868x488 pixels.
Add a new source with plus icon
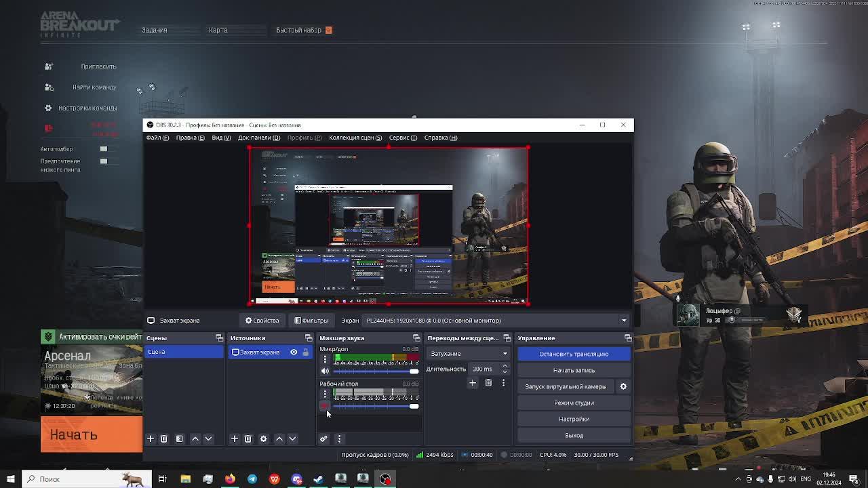(x=235, y=439)
